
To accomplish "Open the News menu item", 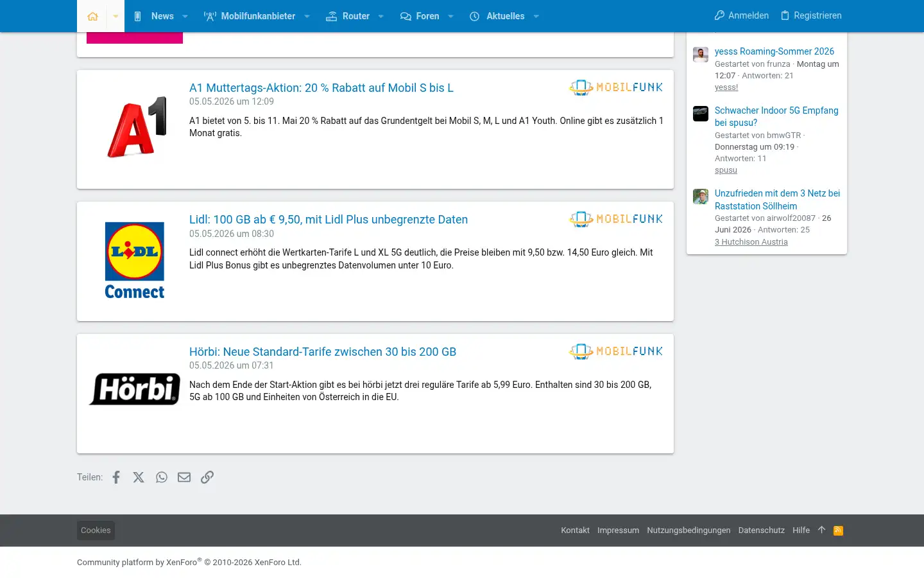I will point(153,16).
